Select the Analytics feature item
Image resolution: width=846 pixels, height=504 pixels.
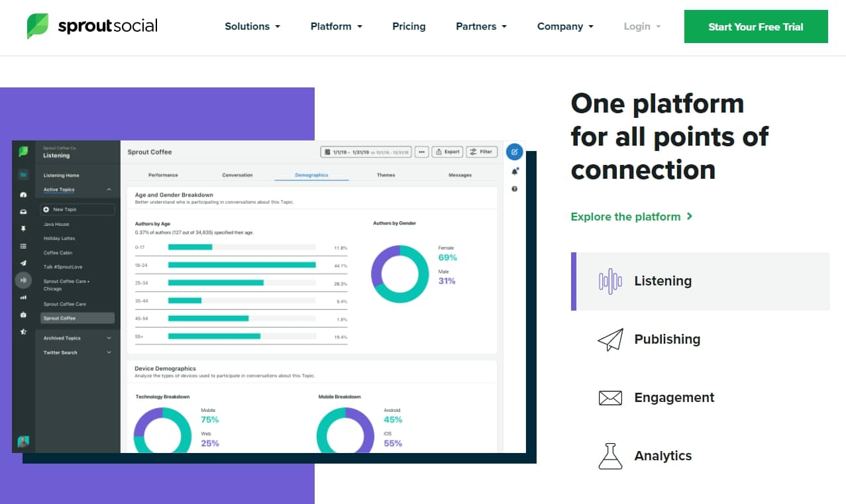700,456
